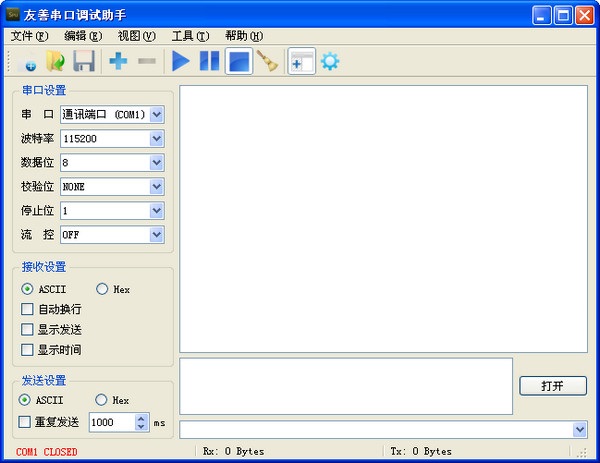Click the 打开 button
This screenshot has width=600, height=463.
(x=552, y=386)
